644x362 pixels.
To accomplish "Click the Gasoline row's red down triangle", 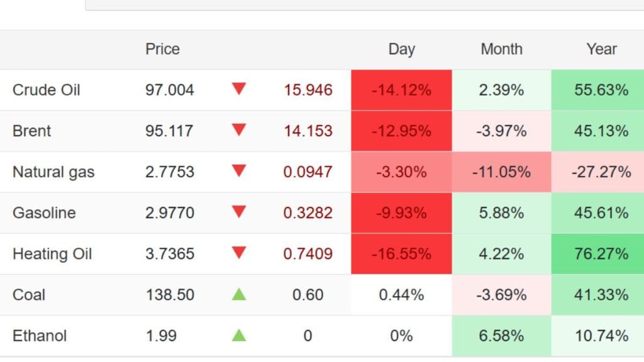I will pos(238,212).
